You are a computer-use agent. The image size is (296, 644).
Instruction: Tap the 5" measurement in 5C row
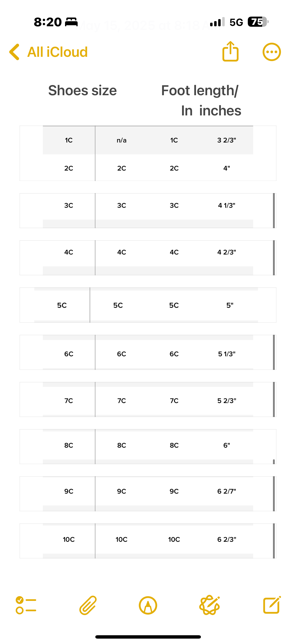point(230,305)
